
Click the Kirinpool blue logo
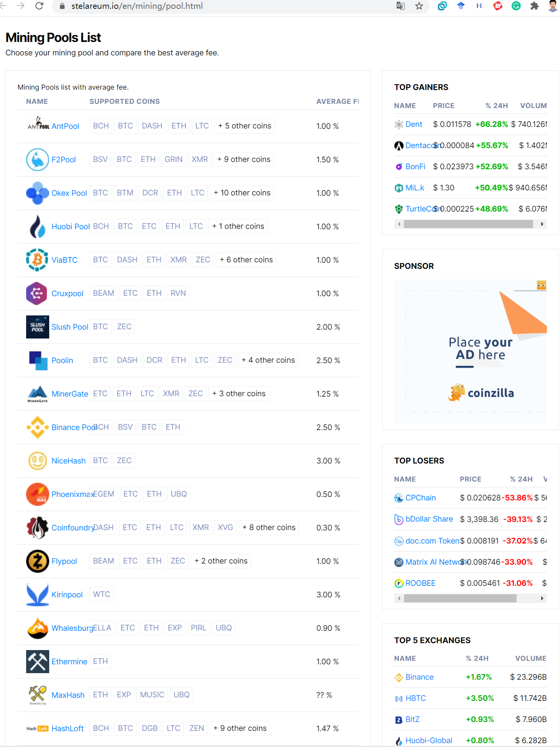38,595
